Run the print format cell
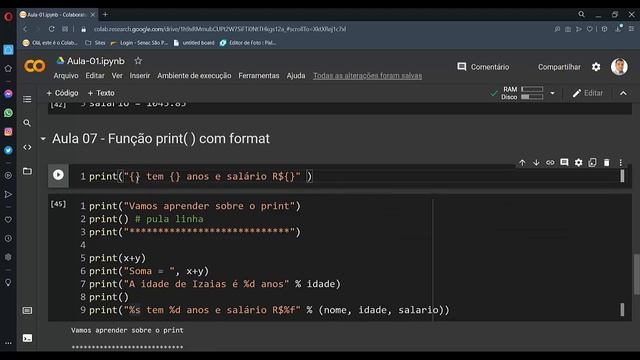 pyautogui.click(x=58, y=175)
